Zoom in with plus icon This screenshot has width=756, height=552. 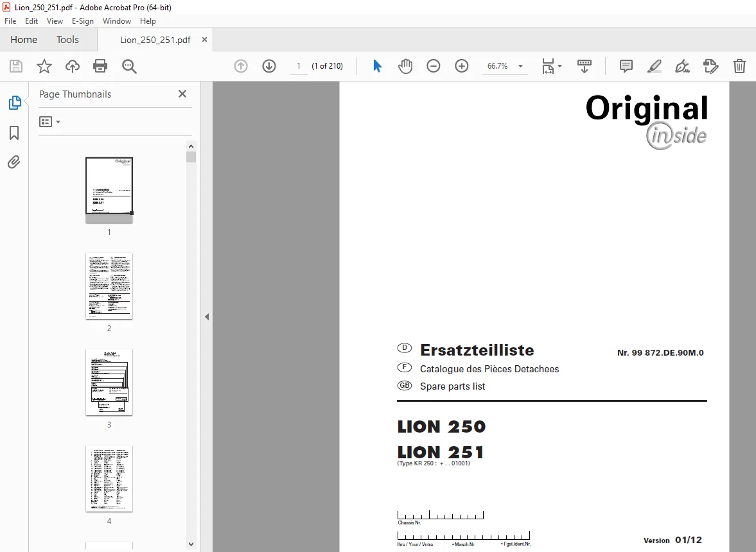coord(461,66)
